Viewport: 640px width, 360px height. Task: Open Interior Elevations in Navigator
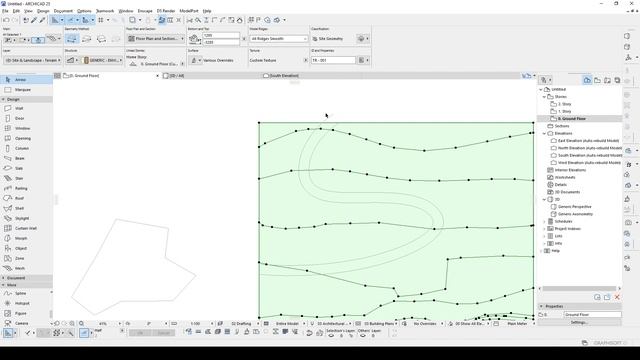(x=570, y=170)
